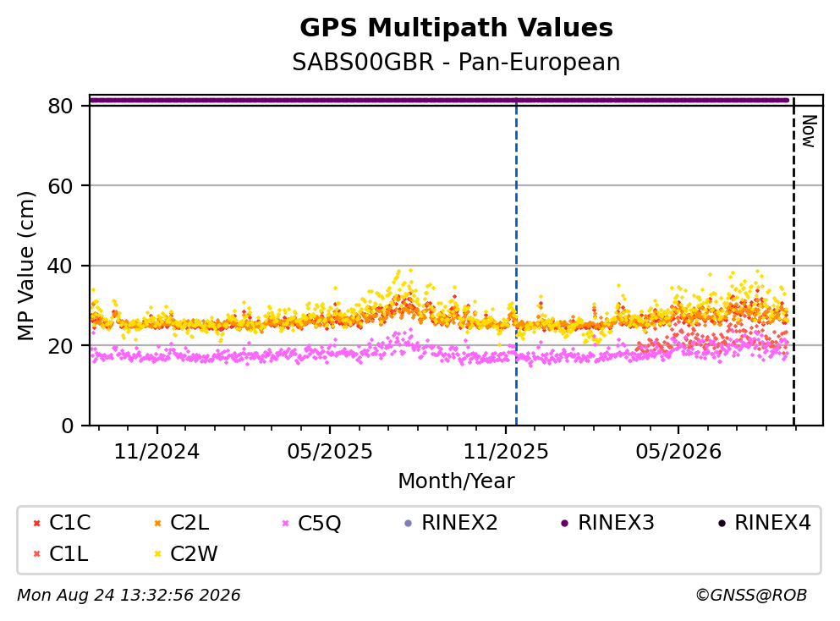840x621 pixels.
Task: Click the C2L orange legend marker
Action: [x=157, y=523]
